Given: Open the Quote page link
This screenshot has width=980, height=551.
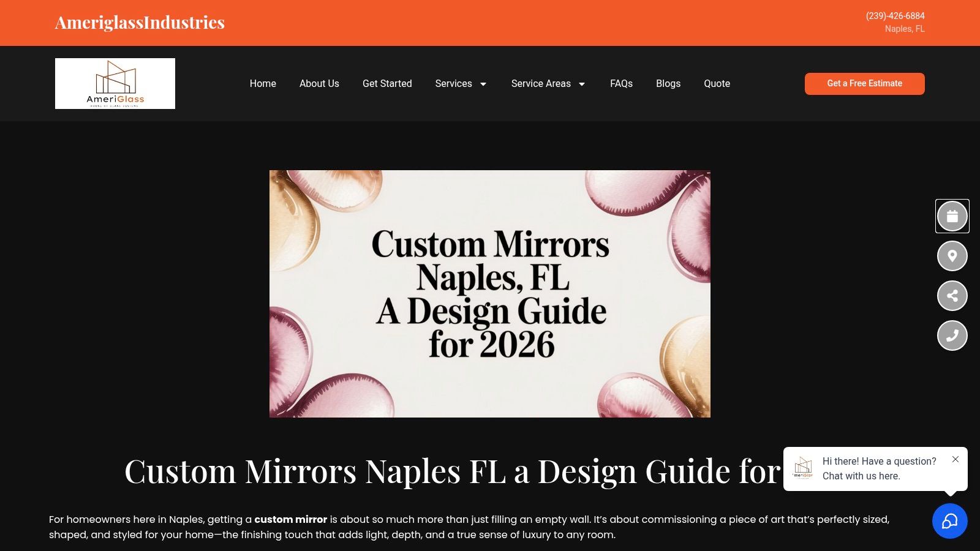Looking at the screenshot, I should click(717, 84).
